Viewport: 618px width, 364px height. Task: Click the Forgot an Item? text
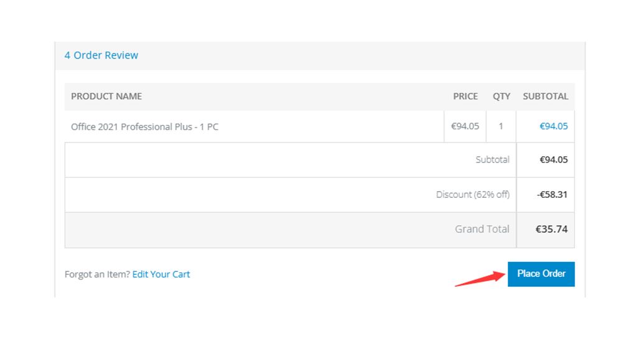pos(97,274)
